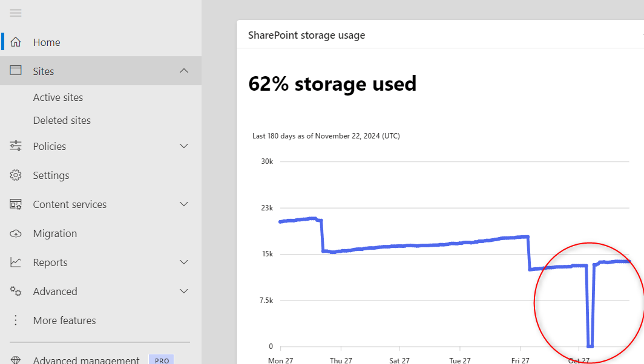The height and width of the screenshot is (364, 644).
Task: Click the Settings gear icon
Action: 16,175
